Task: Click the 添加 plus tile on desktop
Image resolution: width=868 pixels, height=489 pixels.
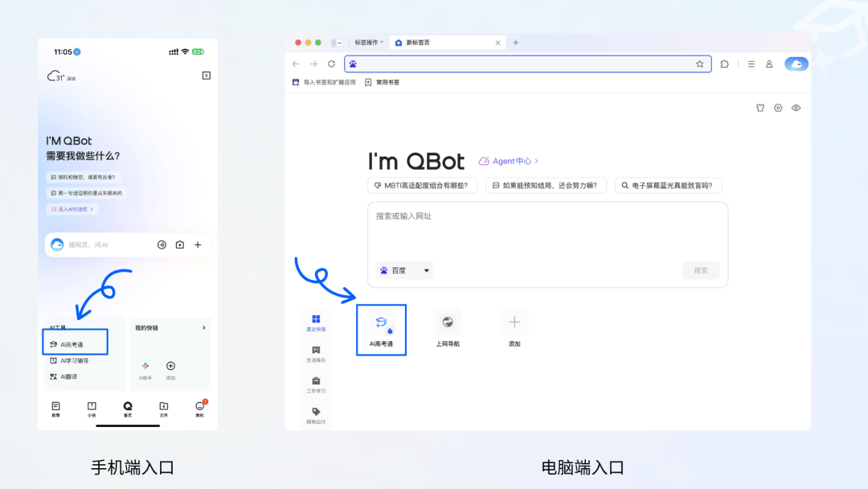Action: [514, 330]
